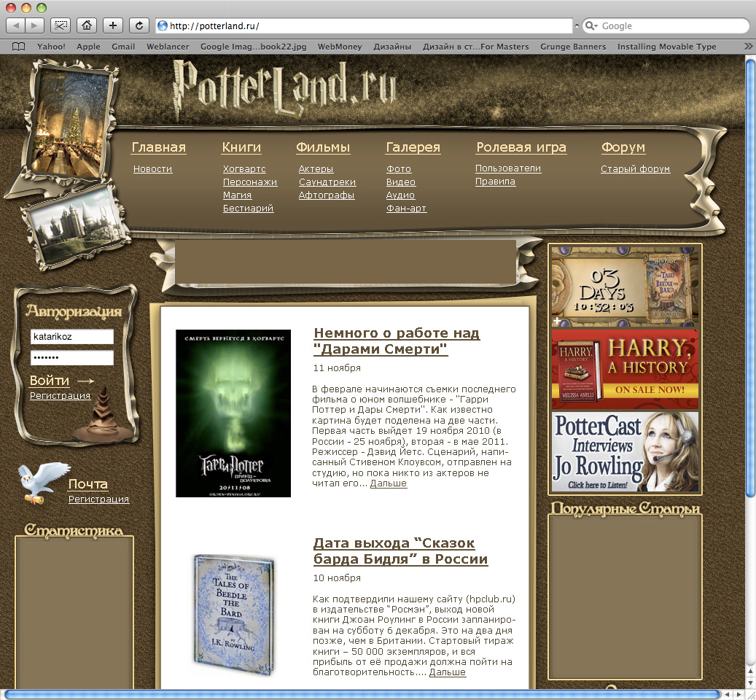Go to the browser Home icon

pos(87,26)
